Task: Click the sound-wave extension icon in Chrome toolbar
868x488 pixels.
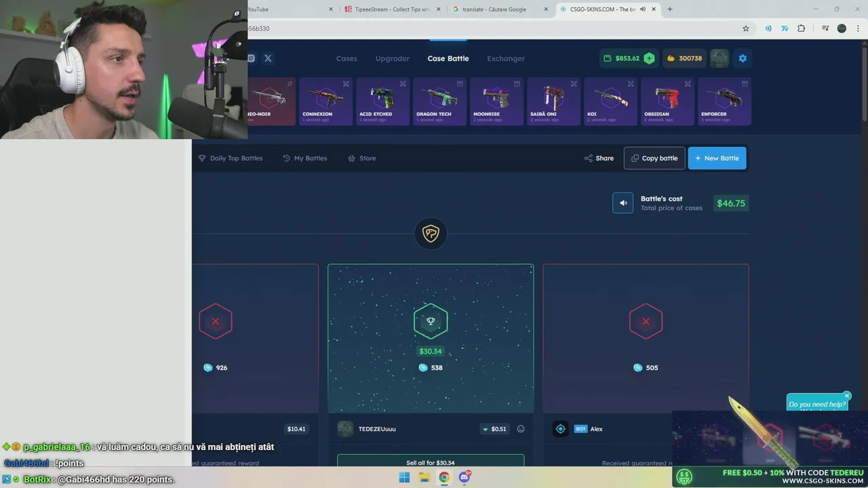Action: point(768,28)
